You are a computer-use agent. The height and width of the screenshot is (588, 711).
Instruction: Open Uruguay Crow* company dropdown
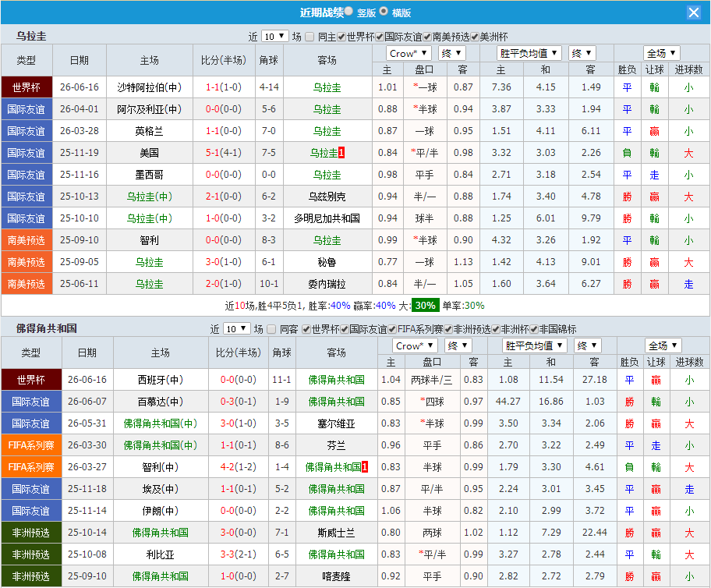click(409, 53)
